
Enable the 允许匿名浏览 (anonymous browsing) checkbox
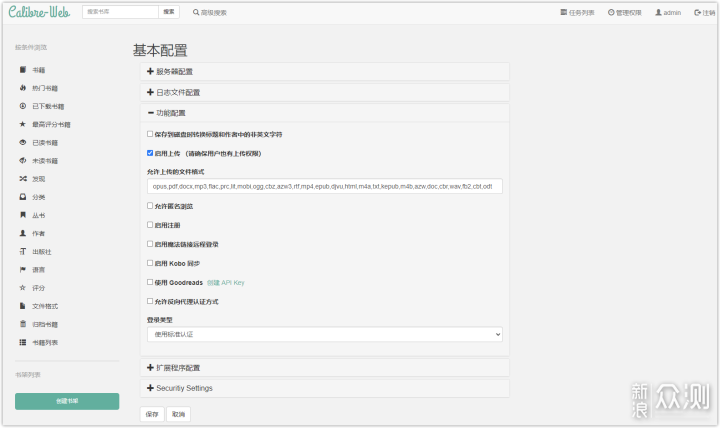coord(150,206)
